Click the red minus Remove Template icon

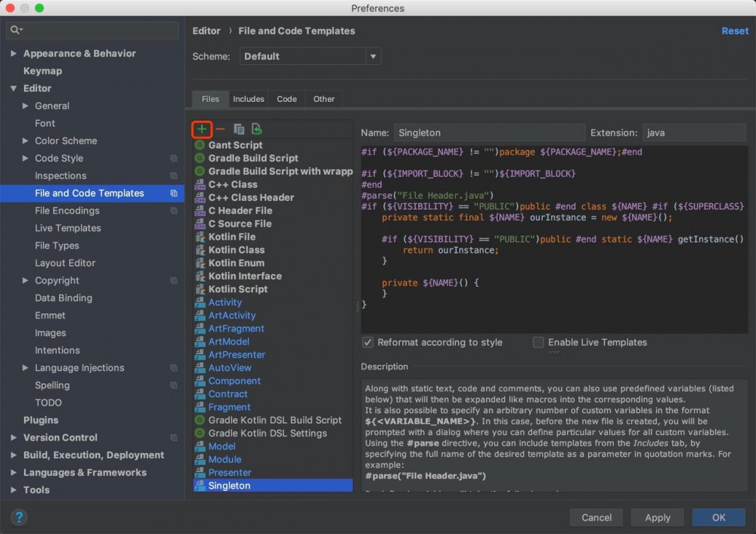pos(220,129)
